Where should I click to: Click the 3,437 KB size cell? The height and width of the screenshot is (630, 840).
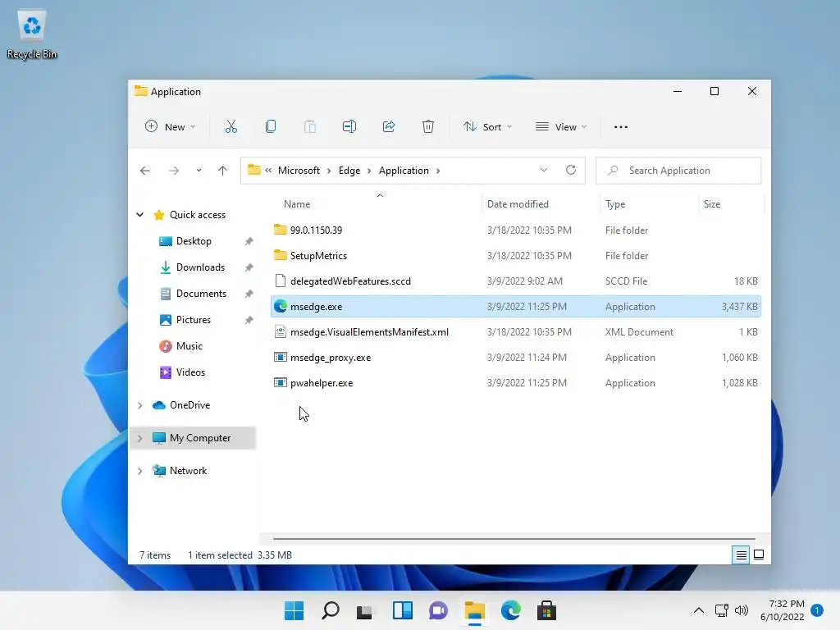pyautogui.click(x=739, y=307)
